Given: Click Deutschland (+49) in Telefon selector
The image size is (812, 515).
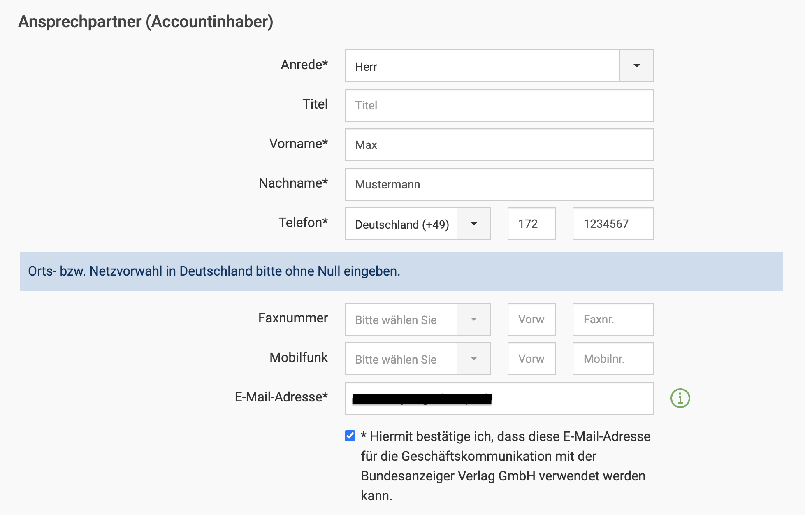Looking at the screenshot, I should point(401,224).
